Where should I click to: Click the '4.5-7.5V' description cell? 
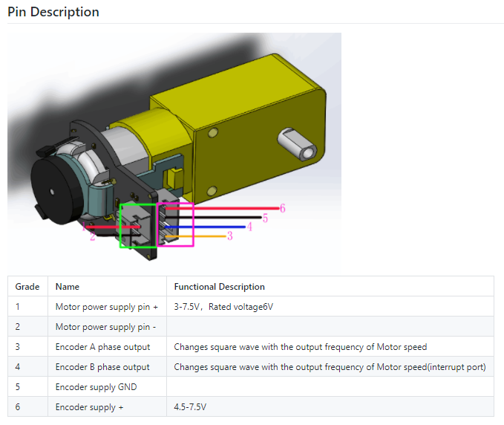point(330,406)
